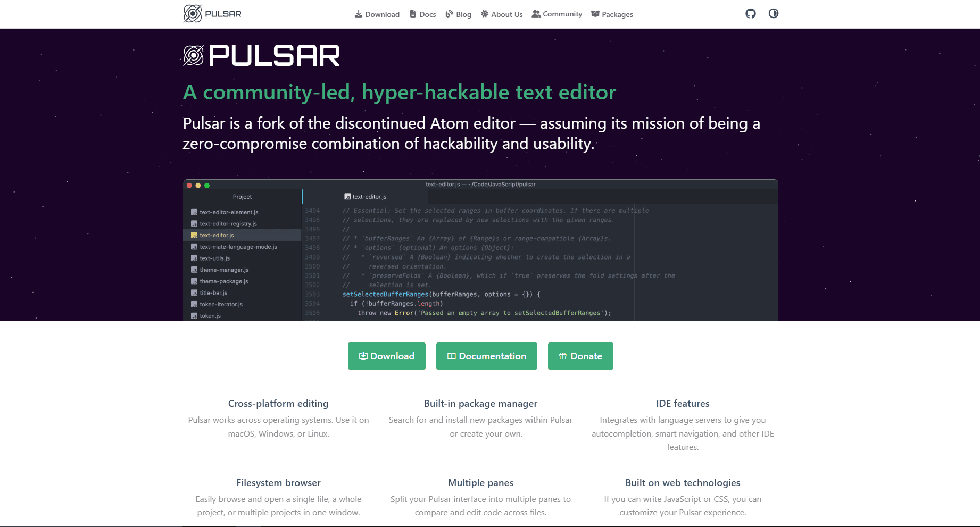
Task: Click the editor screenshot image
Action: [x=480, y=250]
